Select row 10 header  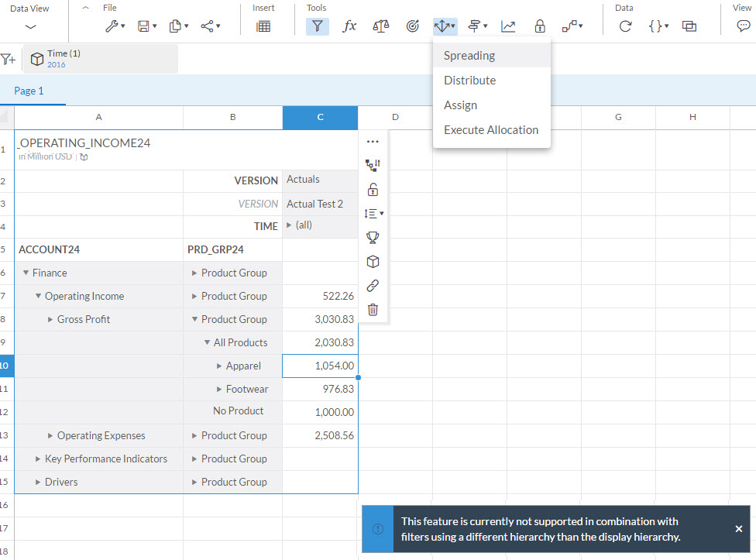click(x=7, y=366)
